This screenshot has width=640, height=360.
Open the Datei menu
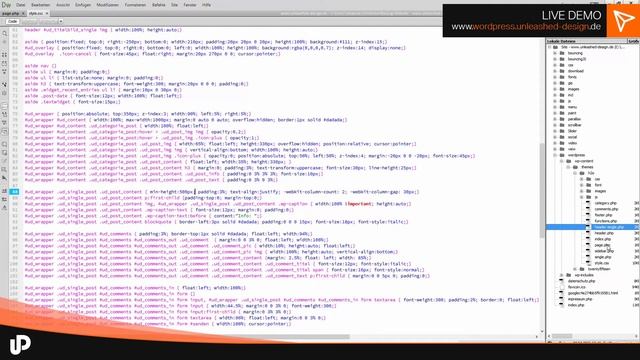pos(20,5)
